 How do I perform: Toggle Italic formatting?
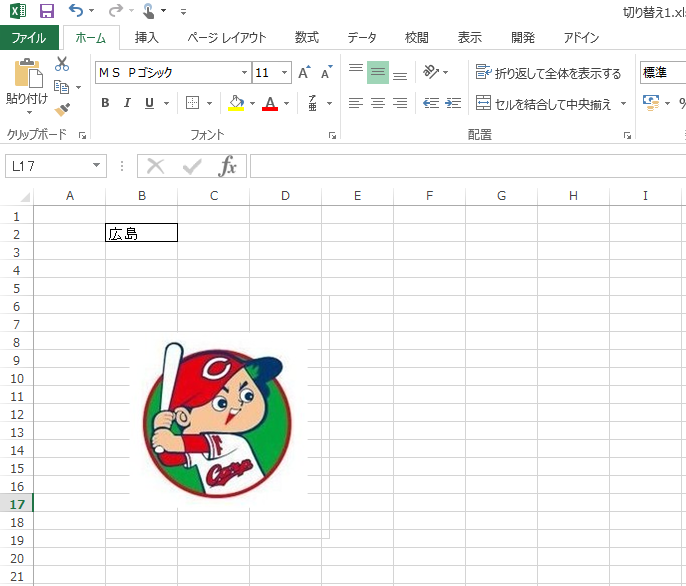coord(127,103)
